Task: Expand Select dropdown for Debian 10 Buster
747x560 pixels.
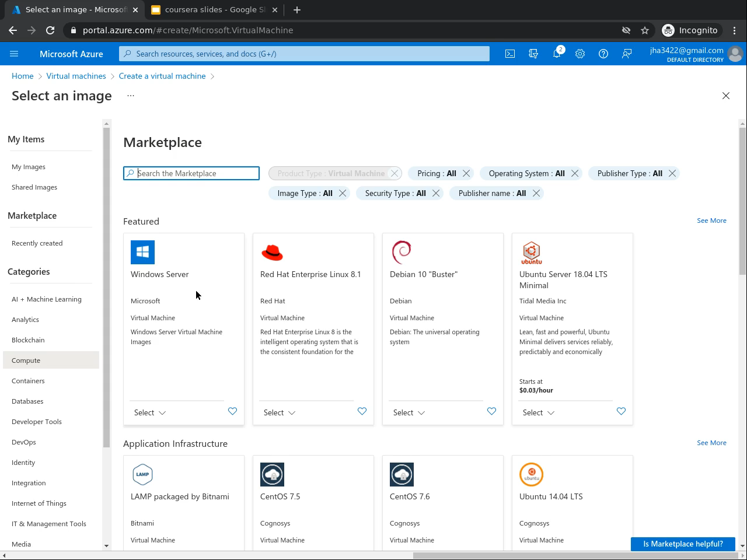Action: pos(409,412)
